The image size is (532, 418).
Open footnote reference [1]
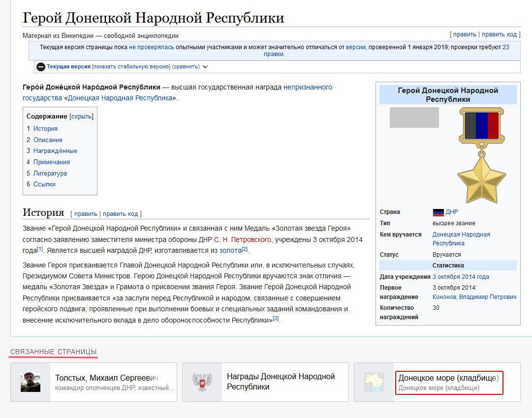point(40,249)
